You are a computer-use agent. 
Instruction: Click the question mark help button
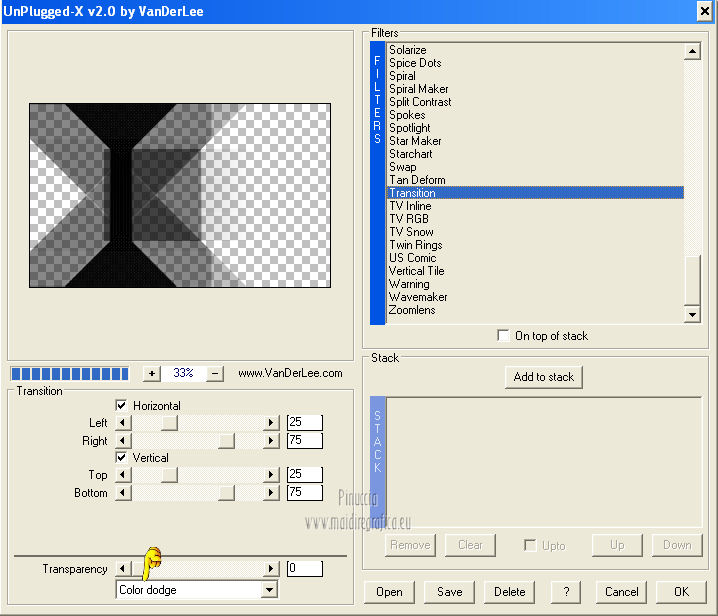click(566, 592)
